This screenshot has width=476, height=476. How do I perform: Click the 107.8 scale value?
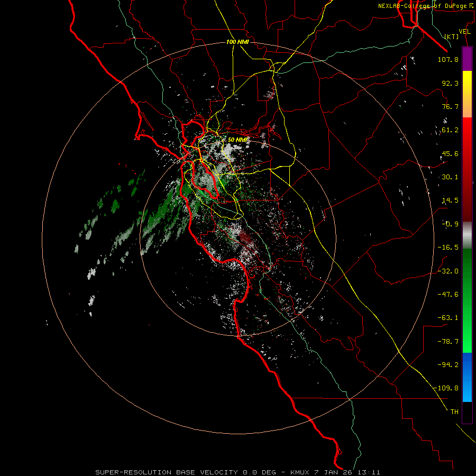(x=448, y=59)
